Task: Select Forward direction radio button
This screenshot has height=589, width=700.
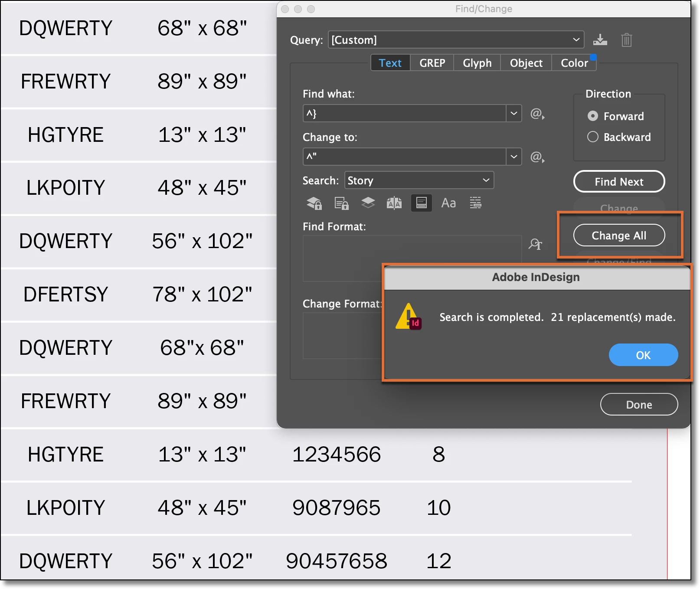Action: (x=592, y=116)
